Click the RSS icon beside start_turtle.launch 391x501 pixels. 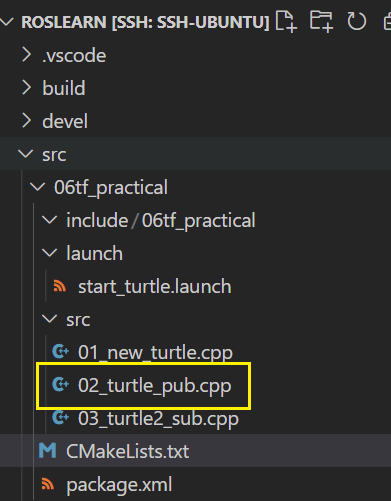pos(60,286)
